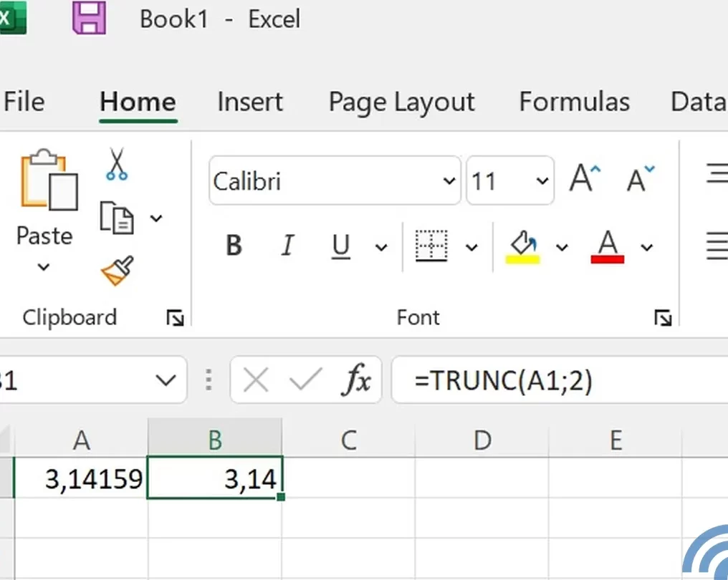Switch to the Formulas ribbon tab
The height and width of the screenshot is (580, 728).
click(573, 102)
